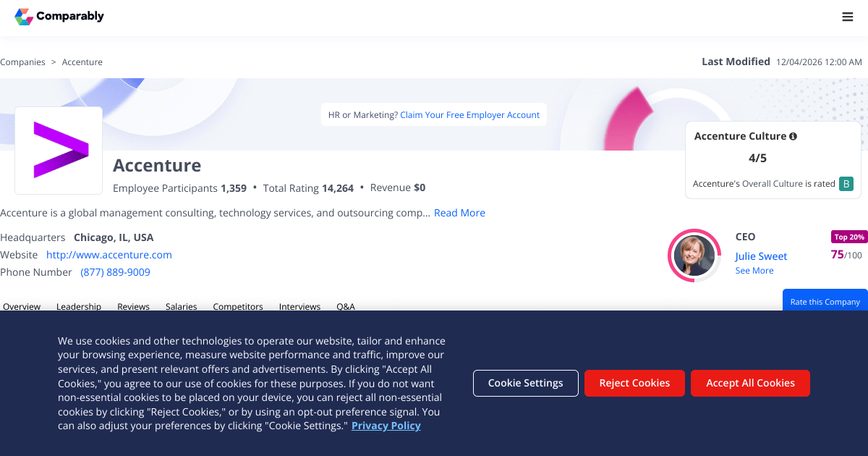
Task: Click the Revenue $0 text
Action: (398, 188)
